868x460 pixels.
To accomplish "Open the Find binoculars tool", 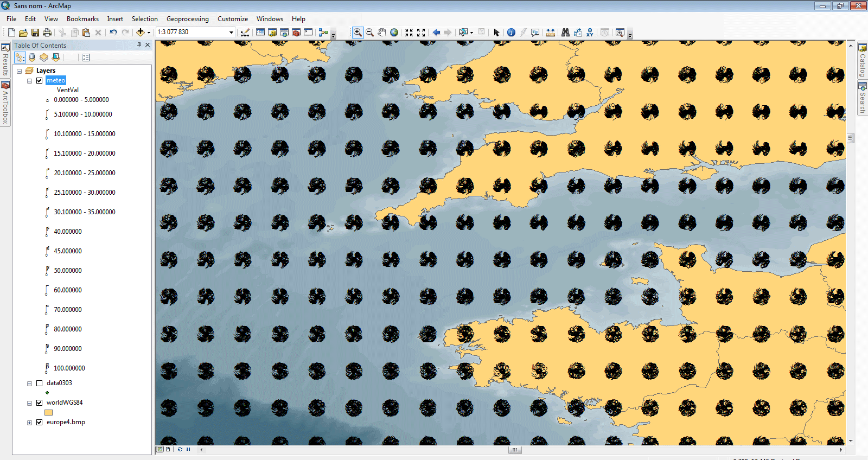I will (565, 33).
